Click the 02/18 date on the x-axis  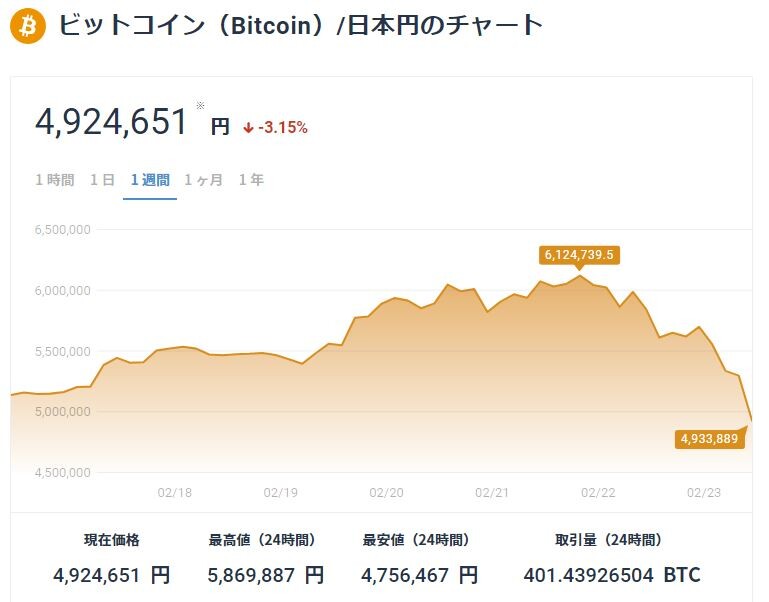(x=175, y=493)
